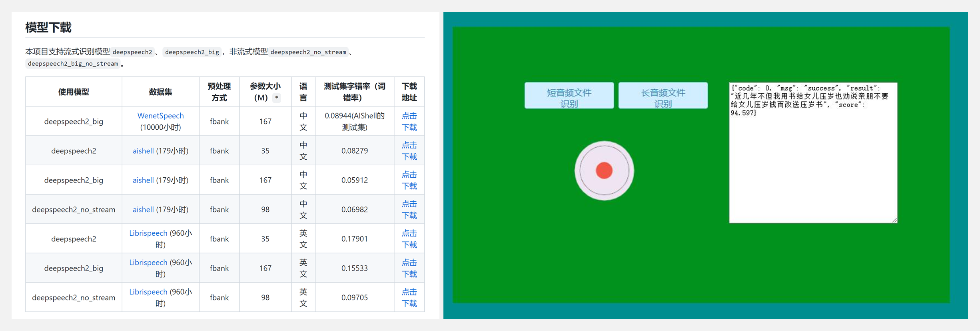980x331 pixels.
Task: Click 点击下载 for WenetSpeech model row
Action: 409,121
